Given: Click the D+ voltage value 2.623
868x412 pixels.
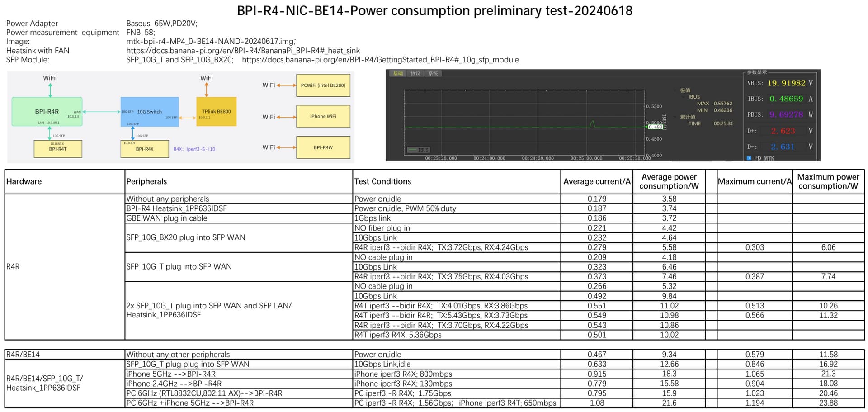Looking at the screenshot, I should [783, 131].
